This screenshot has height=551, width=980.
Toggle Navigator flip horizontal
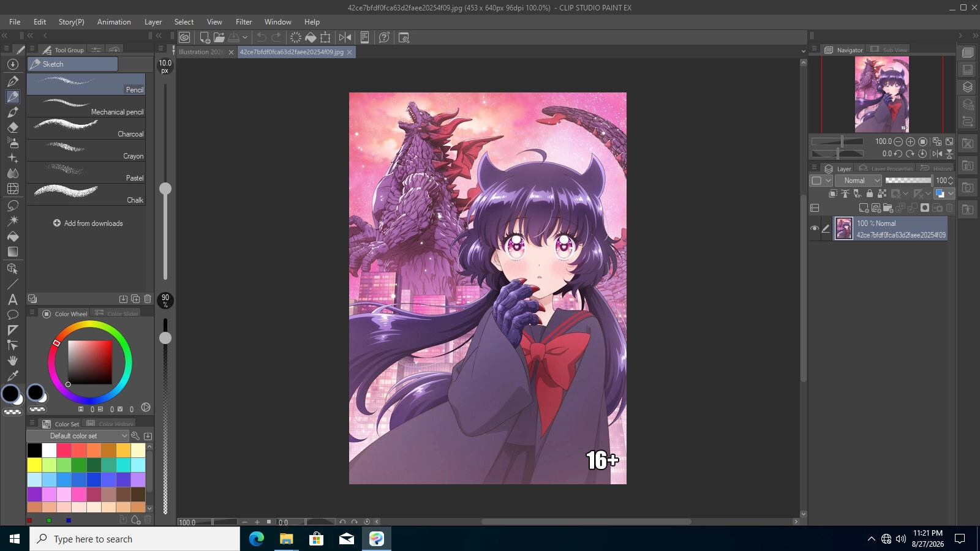pyautogui.click(x=937, y=154)
